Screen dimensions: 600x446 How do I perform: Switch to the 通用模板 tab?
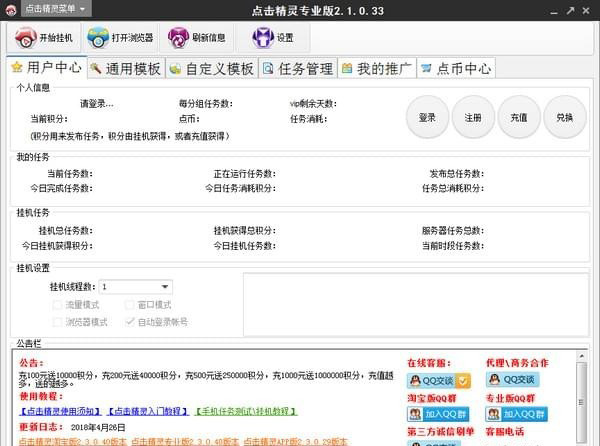point(126,69)
